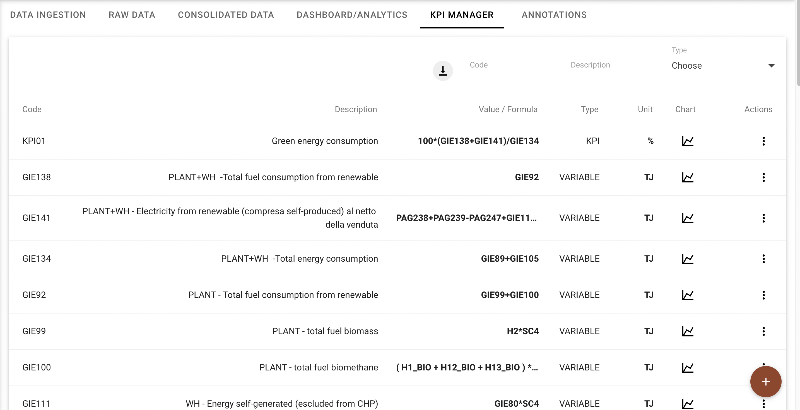Click the KPI01 formula value
The image size is (800, 410).
tap(478, 141)
